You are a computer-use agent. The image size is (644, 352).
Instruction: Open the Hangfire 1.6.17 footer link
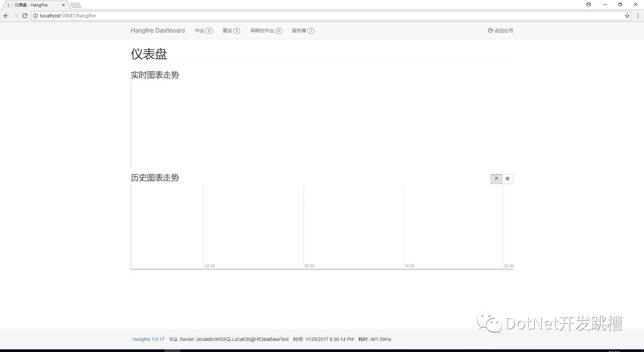click(149, 339)
